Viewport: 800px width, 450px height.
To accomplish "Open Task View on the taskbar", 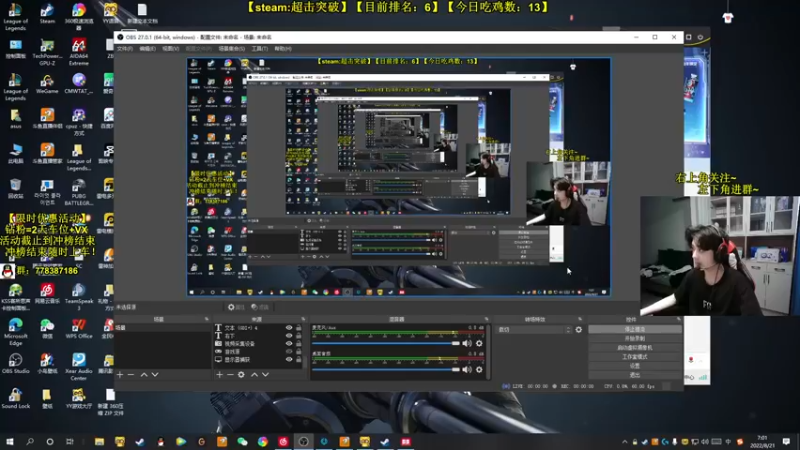I will [70, 442].
